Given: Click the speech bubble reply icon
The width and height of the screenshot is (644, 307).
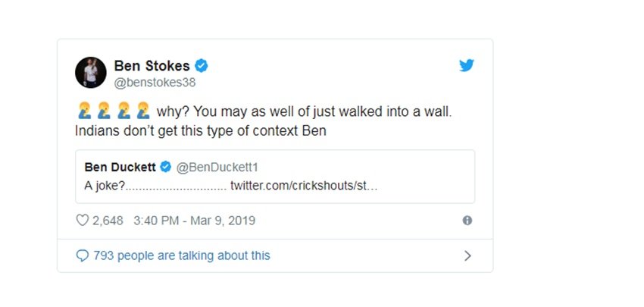Looking at the screenshot, I should coord(83,256).
